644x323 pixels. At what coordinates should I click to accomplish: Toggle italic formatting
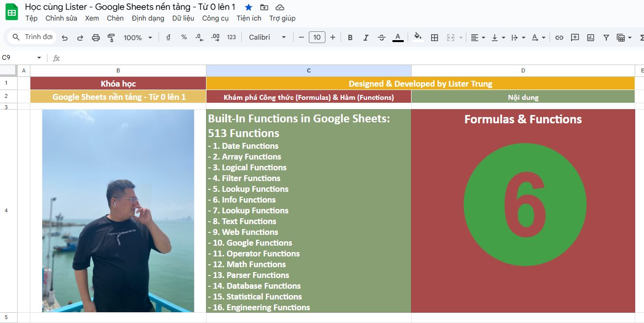[x=366, y=38]
